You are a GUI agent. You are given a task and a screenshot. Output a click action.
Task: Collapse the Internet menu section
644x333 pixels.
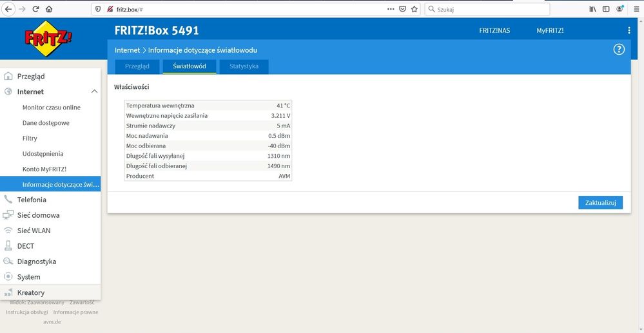pos(94,91)
